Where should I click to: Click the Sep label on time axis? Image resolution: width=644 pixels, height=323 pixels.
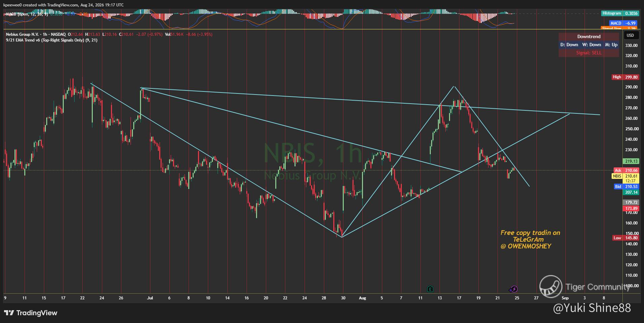(x=565, y=298)
